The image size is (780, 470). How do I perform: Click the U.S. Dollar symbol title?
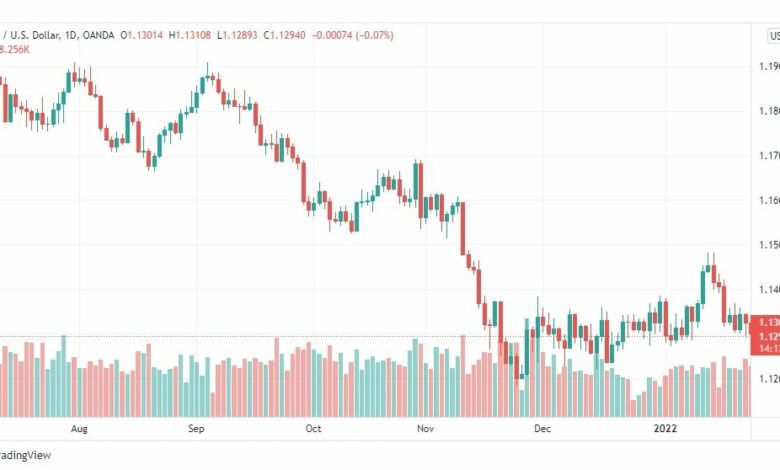click(31, 35)
